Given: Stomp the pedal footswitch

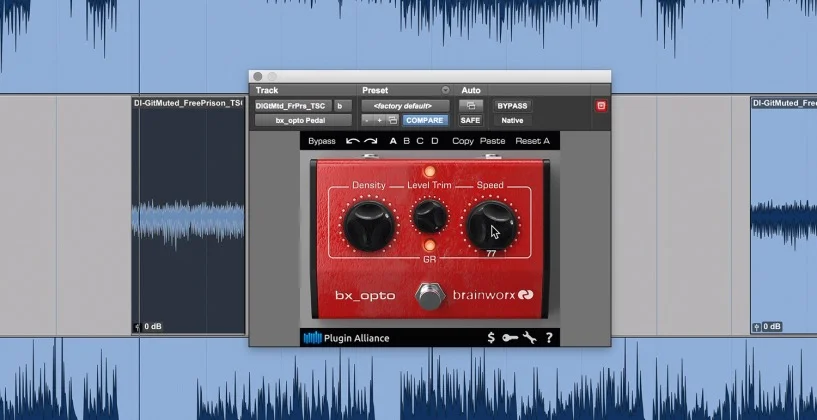Looking at the screenshot, I should (429, 297).
